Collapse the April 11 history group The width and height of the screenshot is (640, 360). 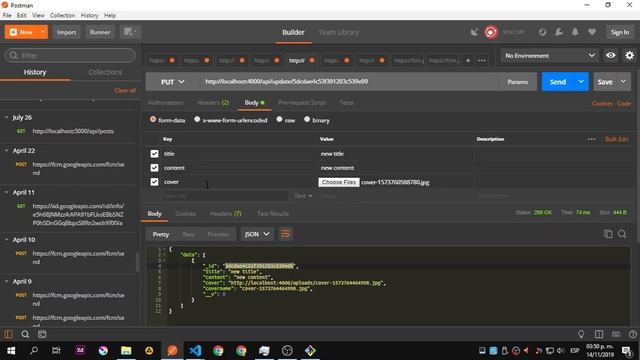(7, 192)
